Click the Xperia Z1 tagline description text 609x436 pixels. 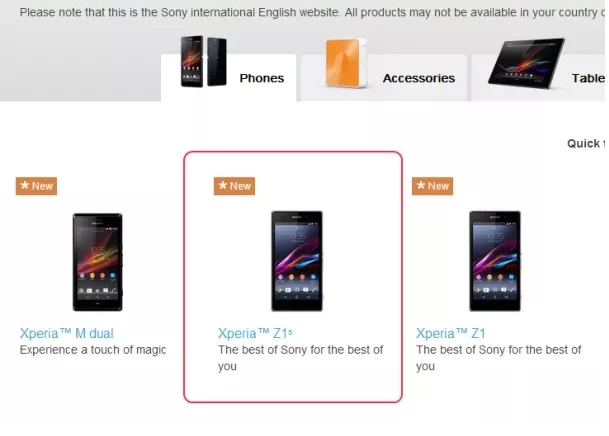pos(499,358)
